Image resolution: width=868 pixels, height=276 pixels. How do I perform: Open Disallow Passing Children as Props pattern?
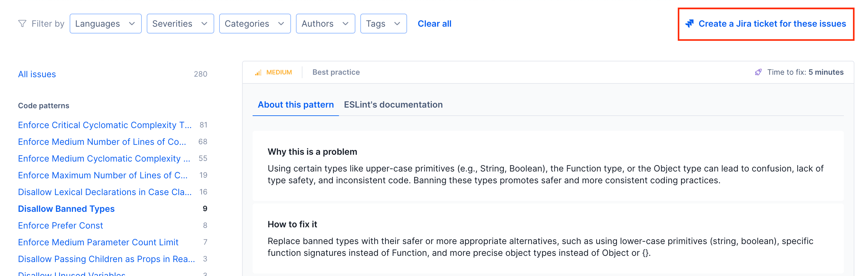(106, 259)
